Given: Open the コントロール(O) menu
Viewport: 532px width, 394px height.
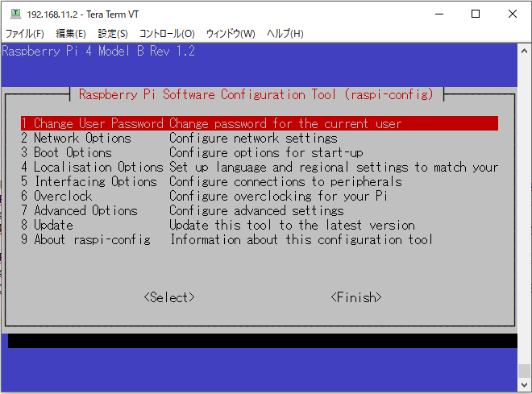Looking at the screenshot, I should pyautogui.click(x=167, y=34).
